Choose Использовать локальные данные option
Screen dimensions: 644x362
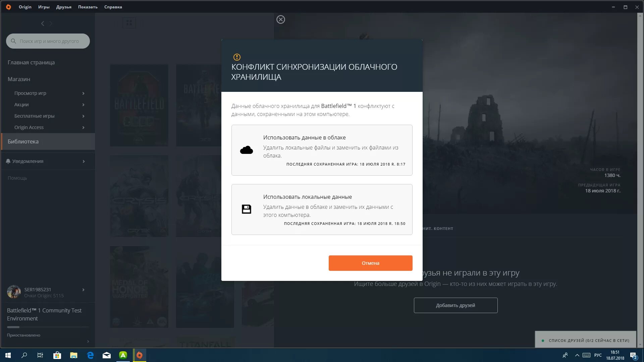click(322, 209)
